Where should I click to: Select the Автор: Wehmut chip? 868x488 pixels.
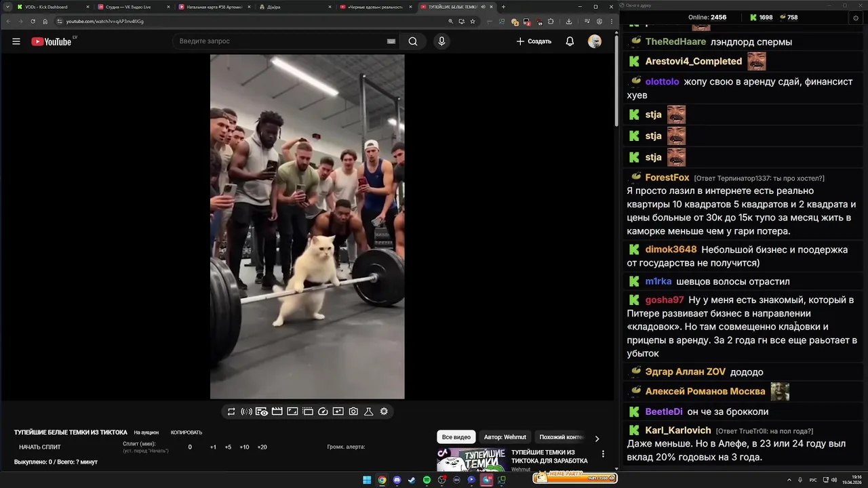pyautogui.click(x=505, y=437)
